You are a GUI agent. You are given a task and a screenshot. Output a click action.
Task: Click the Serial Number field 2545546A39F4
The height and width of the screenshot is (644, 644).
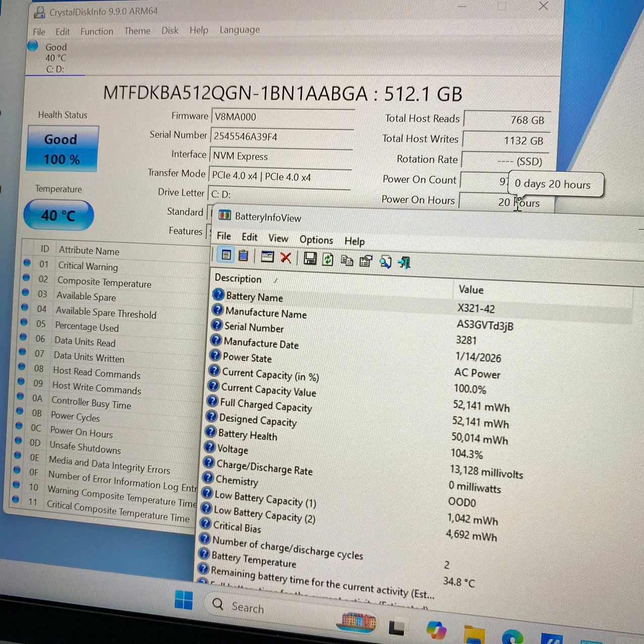point(282,137)
